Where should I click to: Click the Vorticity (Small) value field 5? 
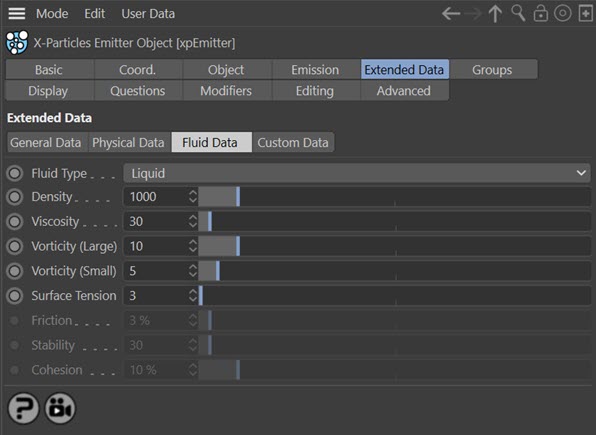click(156, 271)
